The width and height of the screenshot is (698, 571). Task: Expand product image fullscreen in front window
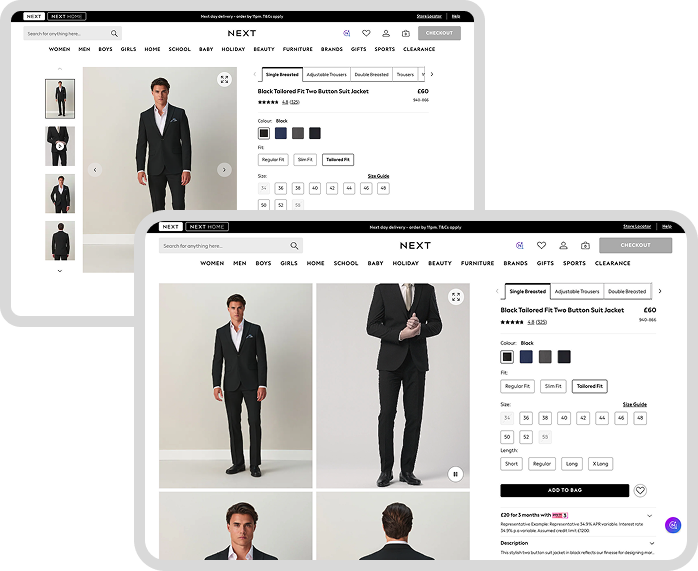click(456, 297)
